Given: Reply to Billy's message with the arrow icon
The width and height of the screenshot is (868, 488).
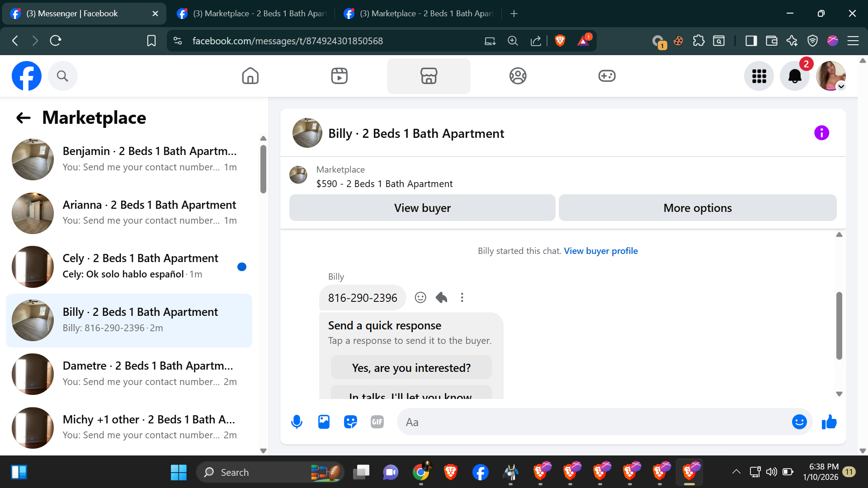Looking at the screenshot, I should pyautogui.click(x=441, y=297).
